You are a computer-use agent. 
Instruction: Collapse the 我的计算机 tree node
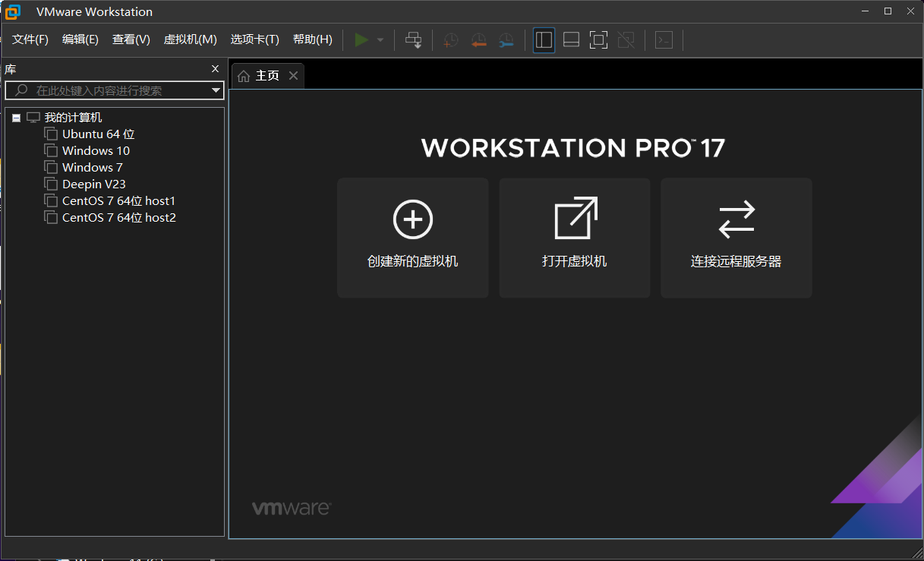pyautogui.click(x=17, y=118)
